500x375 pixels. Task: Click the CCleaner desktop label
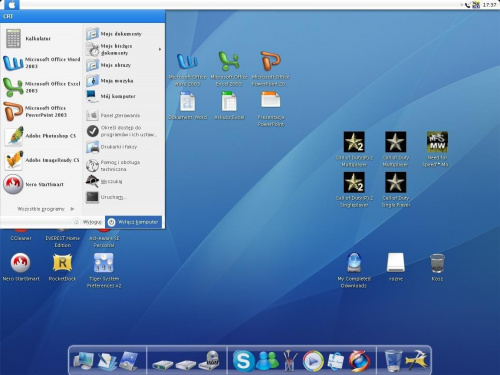click(21, 238)
